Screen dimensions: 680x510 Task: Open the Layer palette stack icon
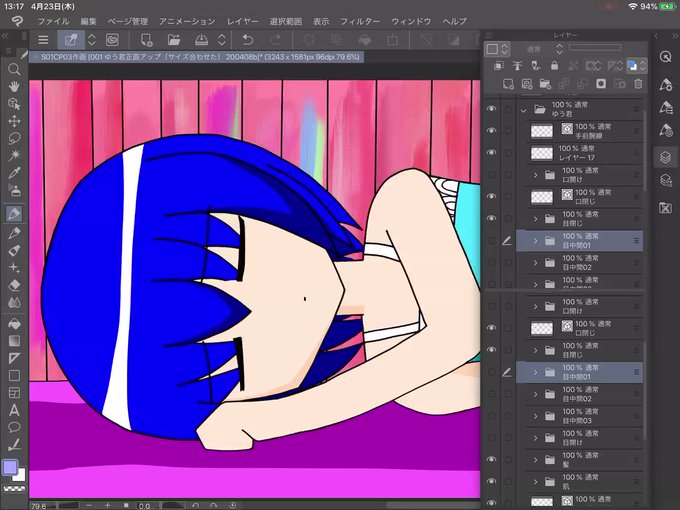[665, 157]
